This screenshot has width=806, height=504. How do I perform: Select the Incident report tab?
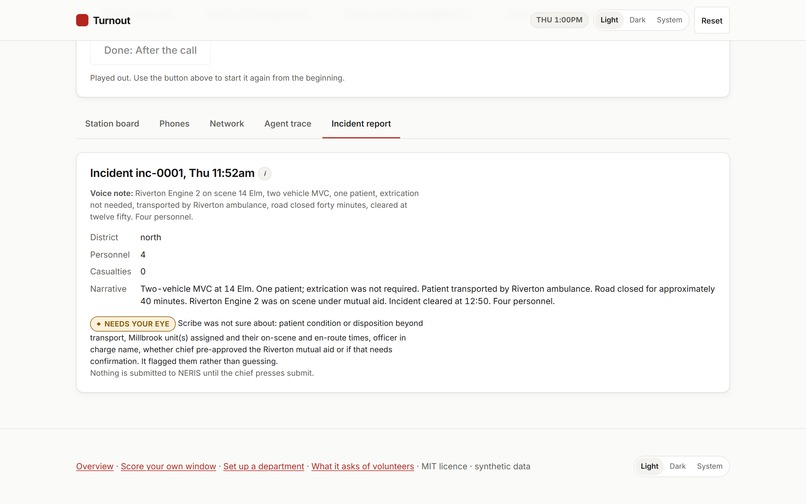tap(361, 124)
